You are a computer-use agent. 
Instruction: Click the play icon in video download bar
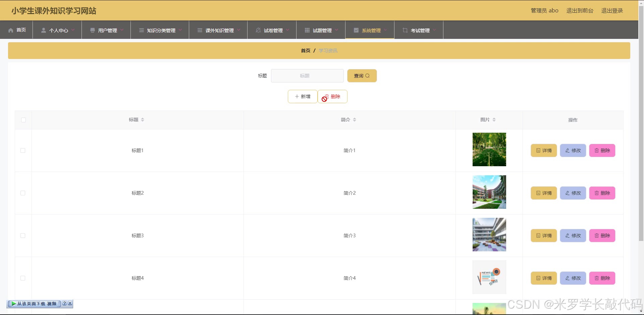[x=14, y=304]
